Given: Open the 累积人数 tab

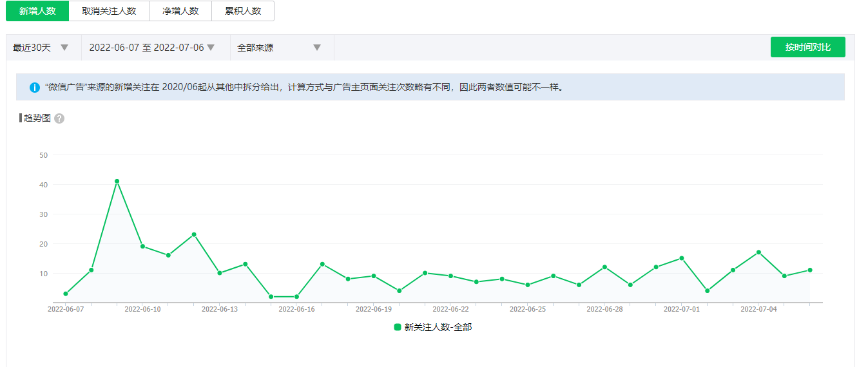Looking at the screenshot, I should [x=243, y=11].
